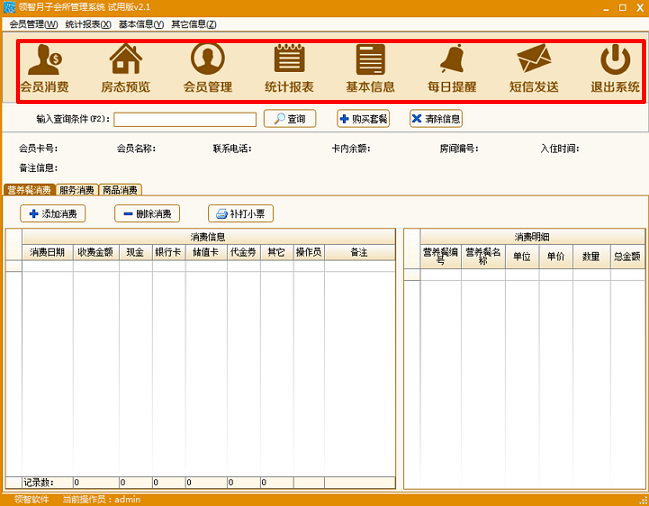Minimize the application window
Viewport: 649px width, 506px height.
pos(606,8)
